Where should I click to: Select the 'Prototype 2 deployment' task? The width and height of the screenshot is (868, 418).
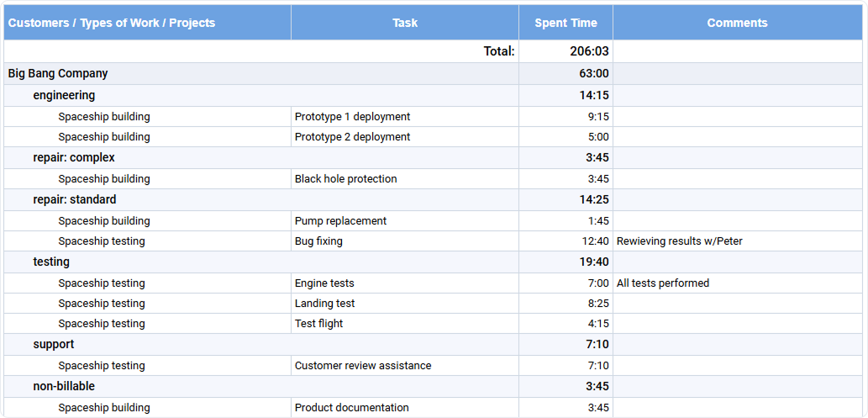(x=353, y=137)
